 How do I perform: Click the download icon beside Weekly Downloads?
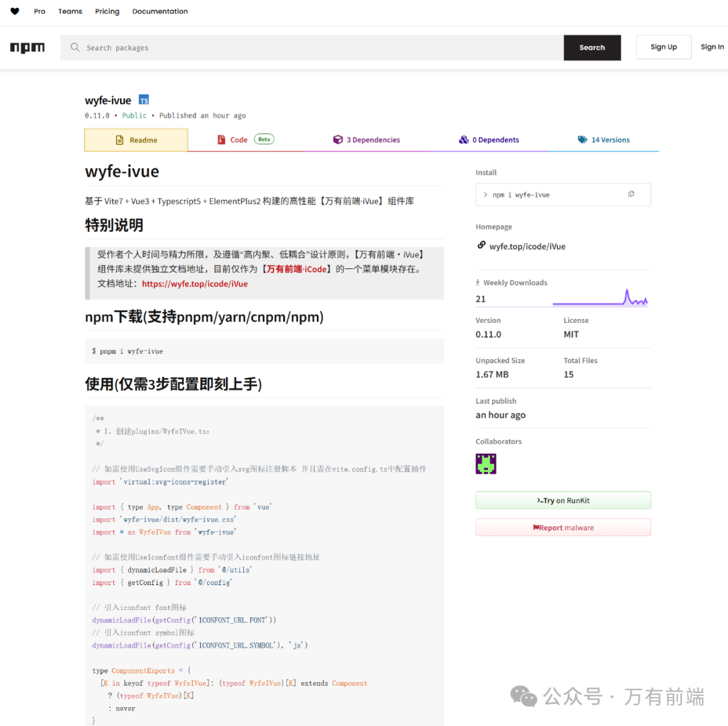pyautogui.click(x=479, y=282)
